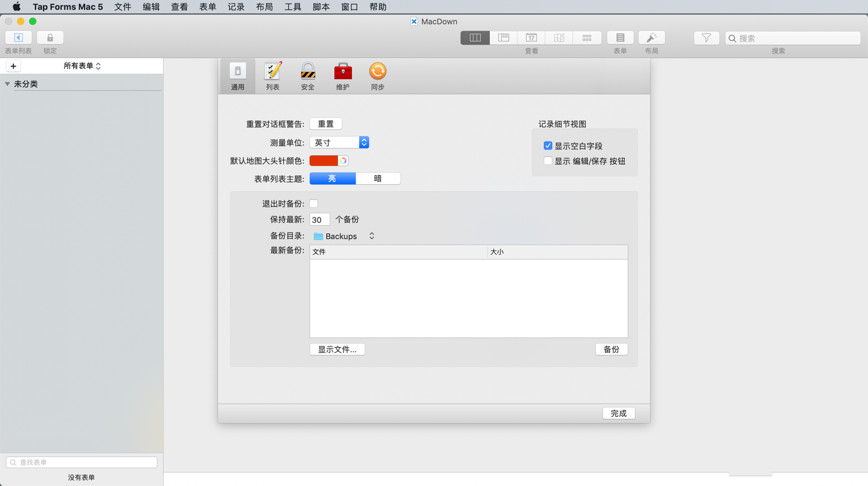The width and height of the screenshot is (868, 486).
Task: Open the 所有表单 category dropdown
Action: pyautogui.click(x=82, y=66)
